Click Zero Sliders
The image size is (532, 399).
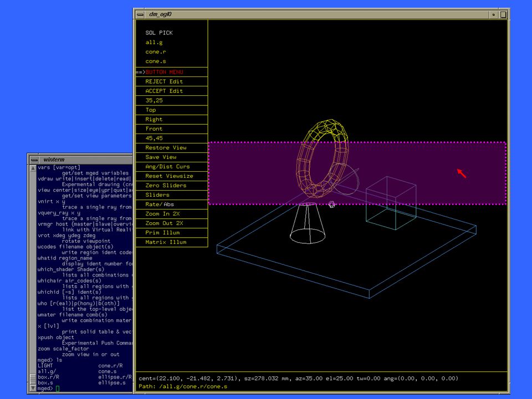172,186
